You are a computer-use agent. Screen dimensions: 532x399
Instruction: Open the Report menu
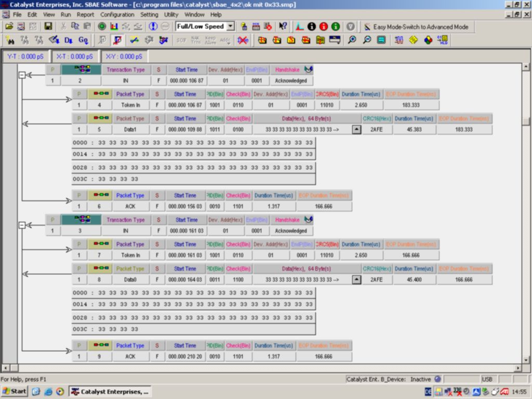pyautogui.click(x=85, y=15)
